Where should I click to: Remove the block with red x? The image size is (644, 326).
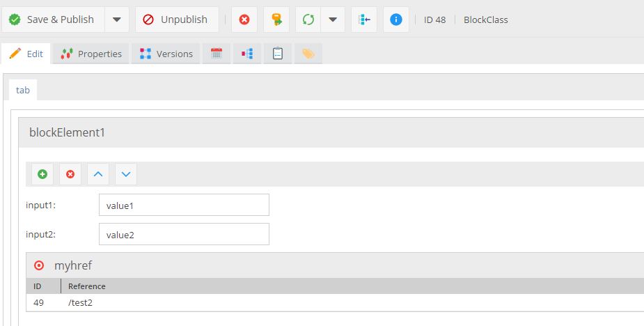click(x=70, y=174)
